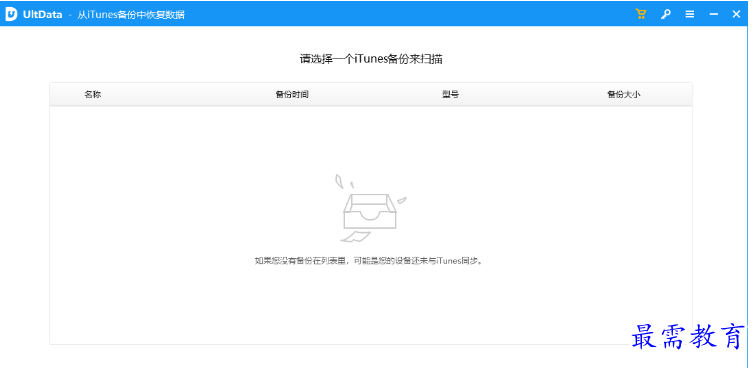
Task: Click the heading 请选择一个iTunes备份来扫描
Action: [x=371, y=59]
